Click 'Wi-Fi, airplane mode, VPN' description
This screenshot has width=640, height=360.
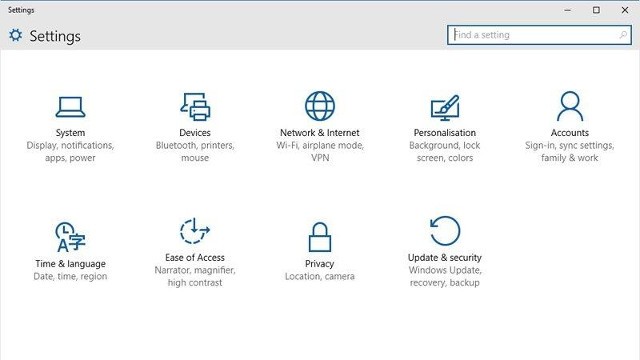pyautogui.click(x=320, y=151)
